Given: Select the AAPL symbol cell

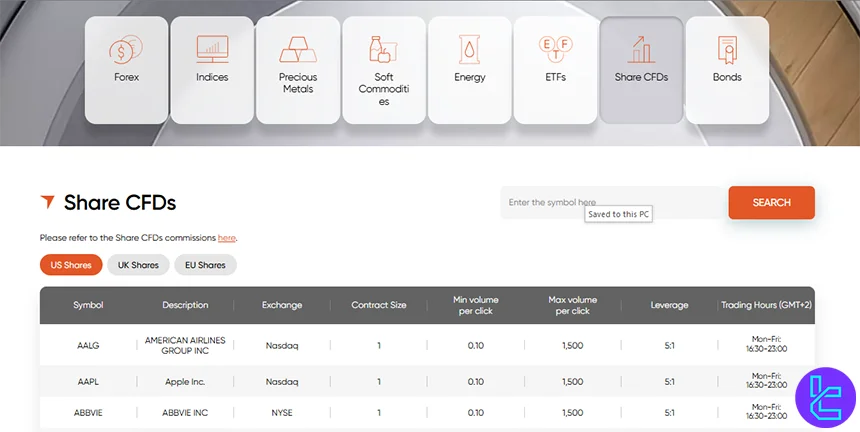Looking at the screenshot, I should pos(88,382).
